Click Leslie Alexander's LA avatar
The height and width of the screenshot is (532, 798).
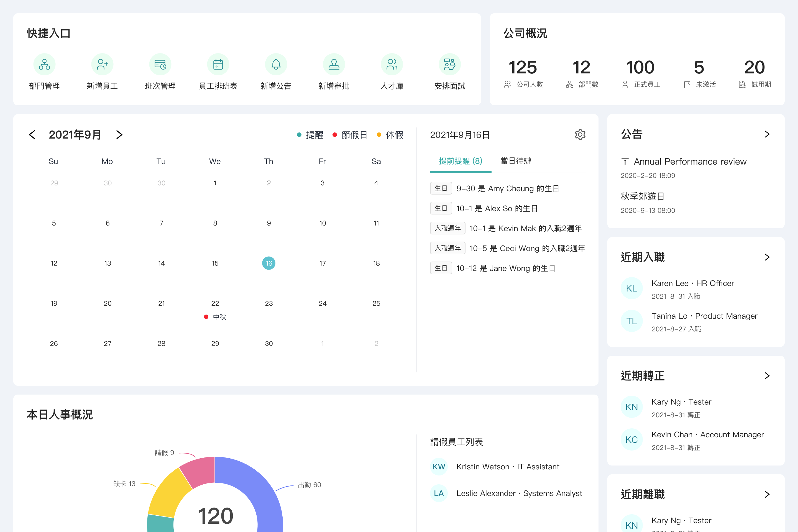(x=439, y=493)
